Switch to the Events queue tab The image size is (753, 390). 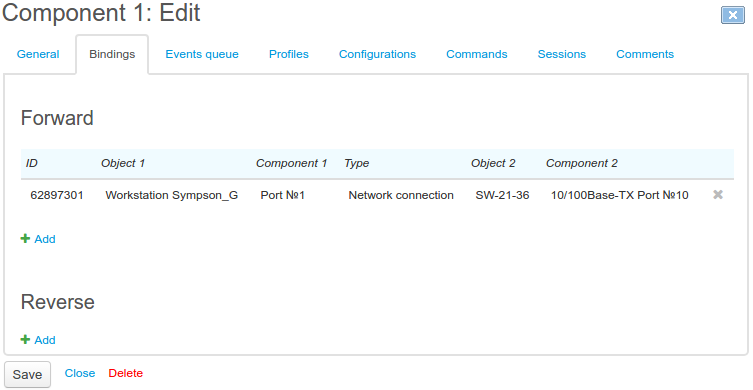[x=202, y=54]
